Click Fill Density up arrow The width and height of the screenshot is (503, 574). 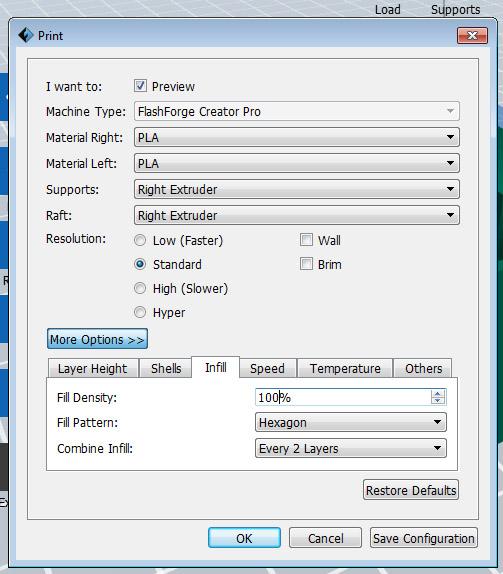(x=438, y=393)
